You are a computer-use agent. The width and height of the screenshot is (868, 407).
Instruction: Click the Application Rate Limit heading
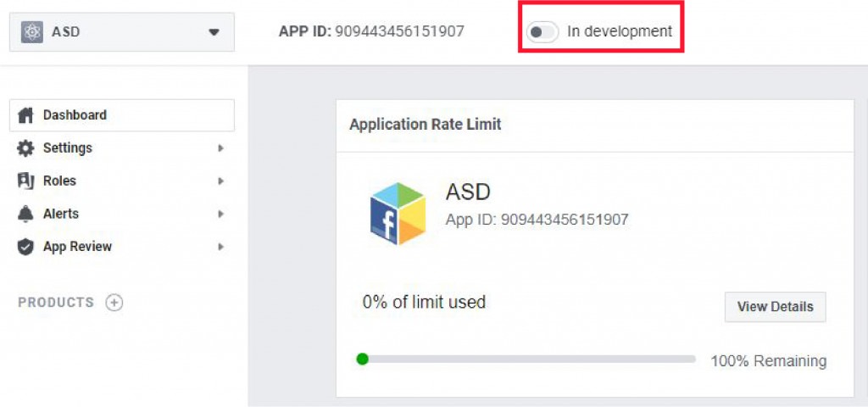point(426,125)
